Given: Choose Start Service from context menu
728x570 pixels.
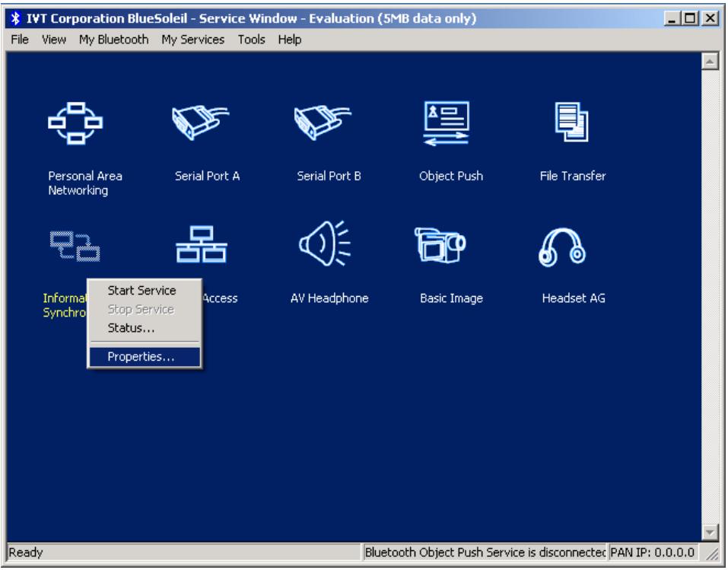Looking at the screenshot, I should tap(145, 291).
